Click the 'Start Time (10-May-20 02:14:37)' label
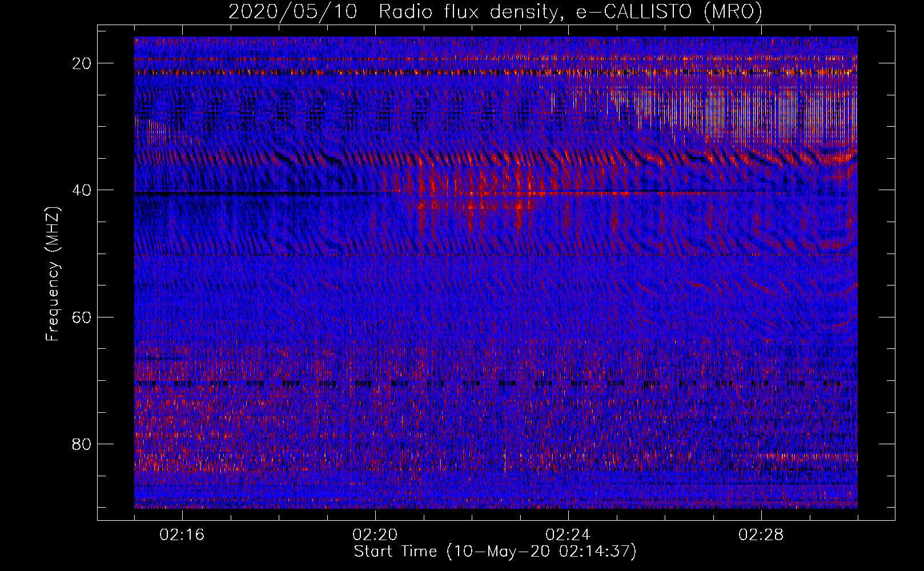The width and height of the screenshot is (924, 571). pos(495,552)
